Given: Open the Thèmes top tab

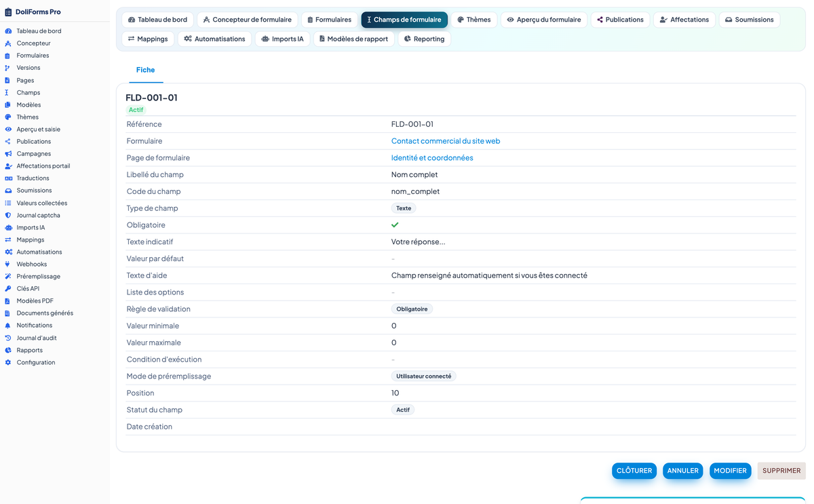Looking at the screenshot, I should click(473, 20).
